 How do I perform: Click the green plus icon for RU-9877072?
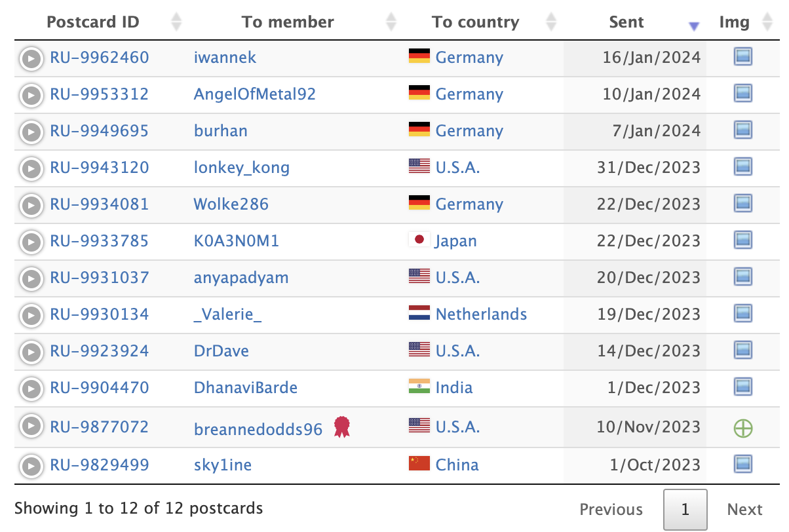click(742, 428)
